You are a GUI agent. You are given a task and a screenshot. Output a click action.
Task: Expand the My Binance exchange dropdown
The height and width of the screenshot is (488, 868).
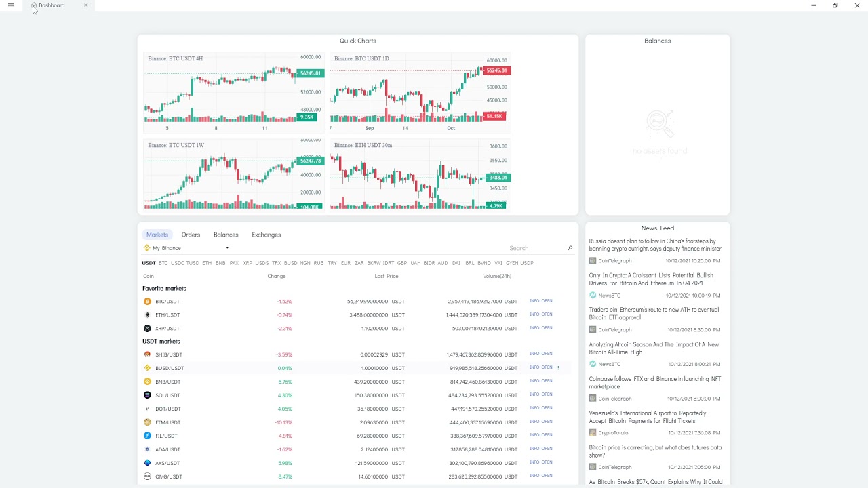227,248
